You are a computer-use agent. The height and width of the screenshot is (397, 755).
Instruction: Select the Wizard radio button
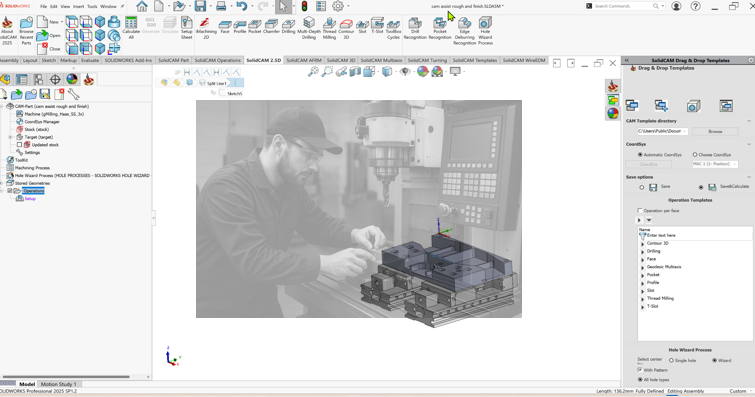[x=715, y=360]
